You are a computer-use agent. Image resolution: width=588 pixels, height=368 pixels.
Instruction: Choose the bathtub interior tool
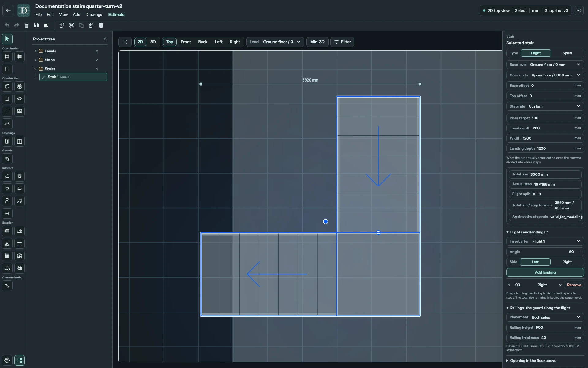tap(7, 176)
